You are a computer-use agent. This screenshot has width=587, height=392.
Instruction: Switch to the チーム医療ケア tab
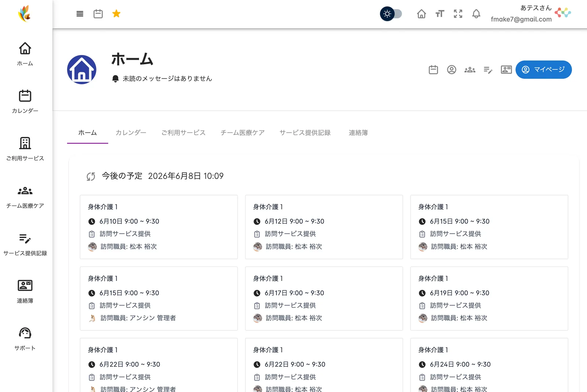point(243,133)
